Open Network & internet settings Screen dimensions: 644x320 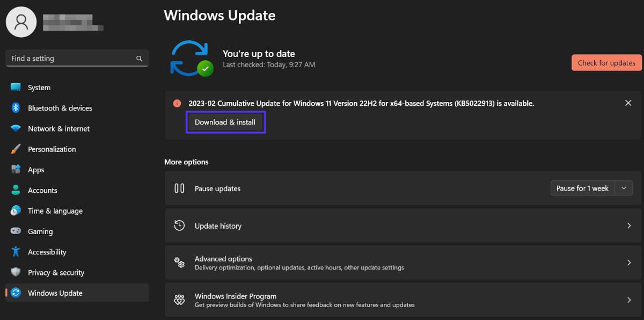[57, 128]
